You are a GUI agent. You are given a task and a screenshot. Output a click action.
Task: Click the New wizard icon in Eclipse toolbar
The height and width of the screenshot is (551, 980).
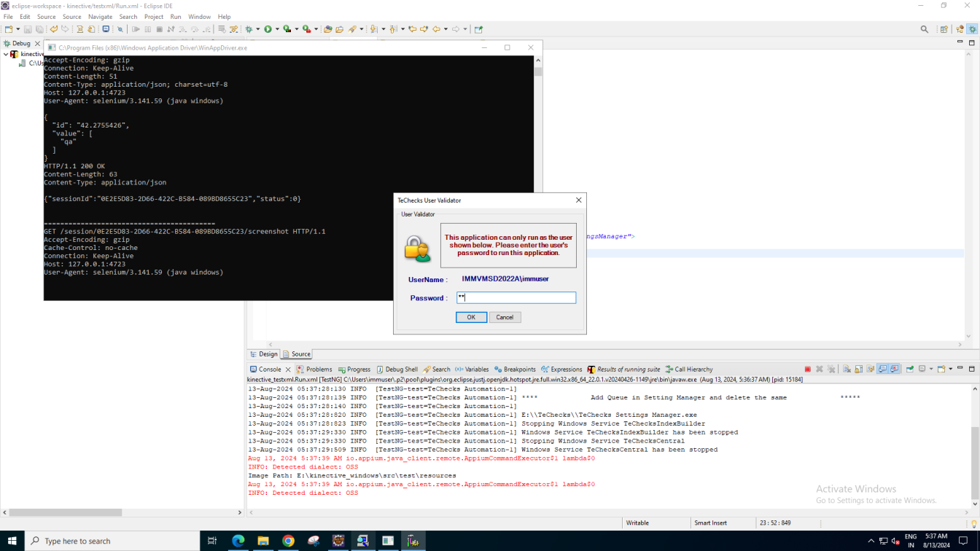coord(8,29)
